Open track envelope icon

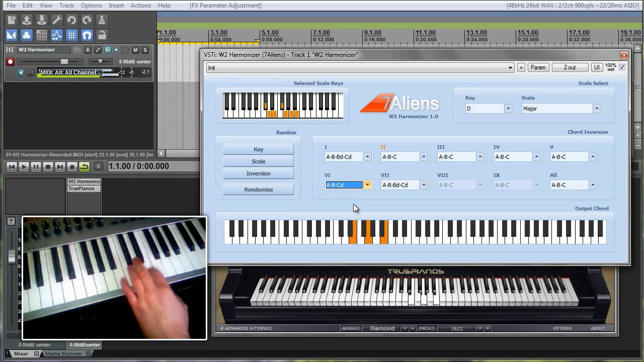coord(98,50)
